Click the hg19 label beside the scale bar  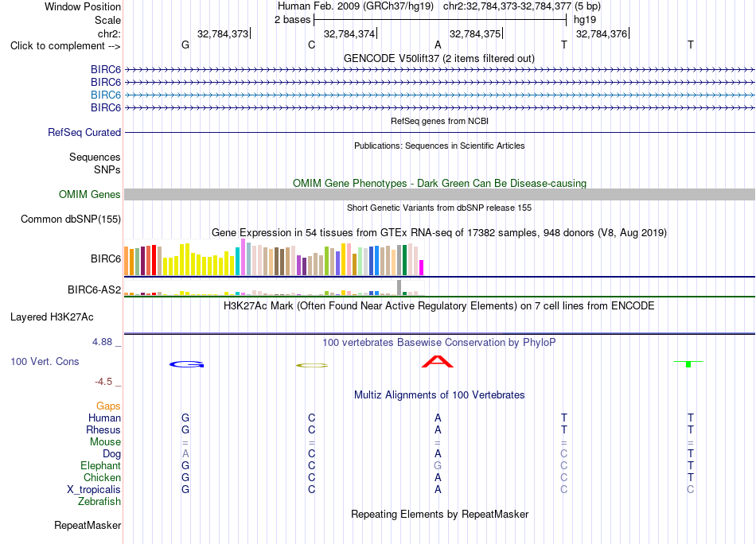585,20
